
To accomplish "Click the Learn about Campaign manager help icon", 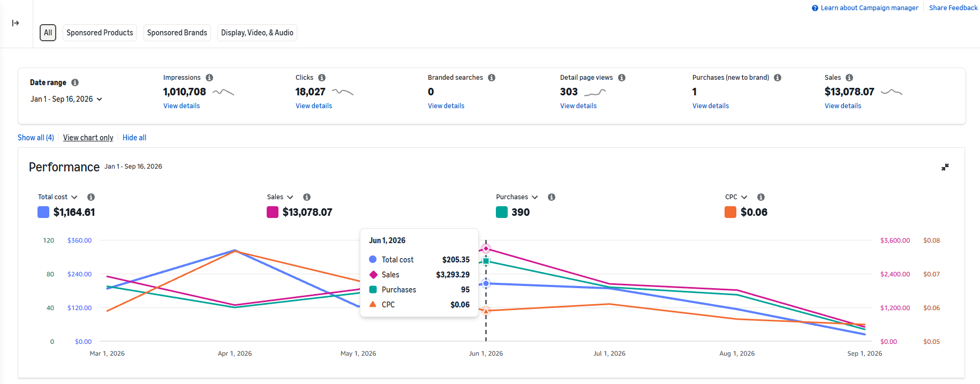I will tap(815, 8).
